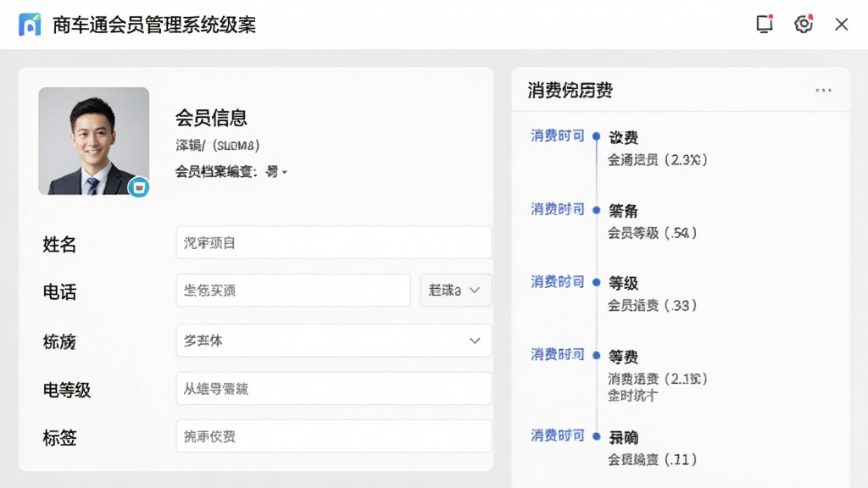The height and width of the screenshot is (488, 868).
Task: Click the camera badge on member photo
Action: point(138,187)
